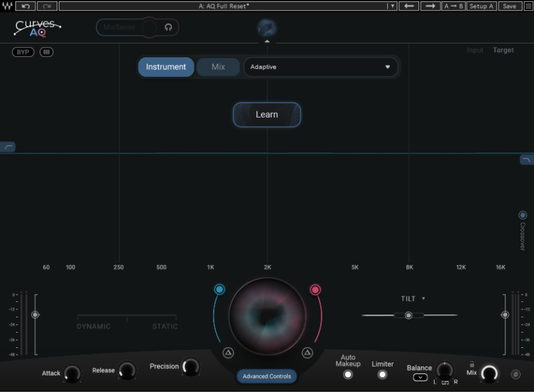Click the Tilt slider handle
Image resolution: width=534 pixels, height=392 pixels.
point(409,315)
